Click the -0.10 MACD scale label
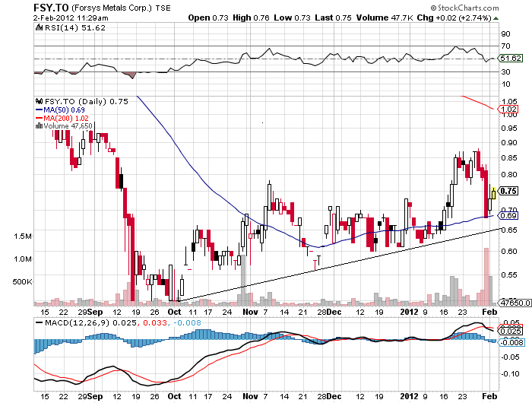This screenshot has height=403, width=532. click(511, 374)
